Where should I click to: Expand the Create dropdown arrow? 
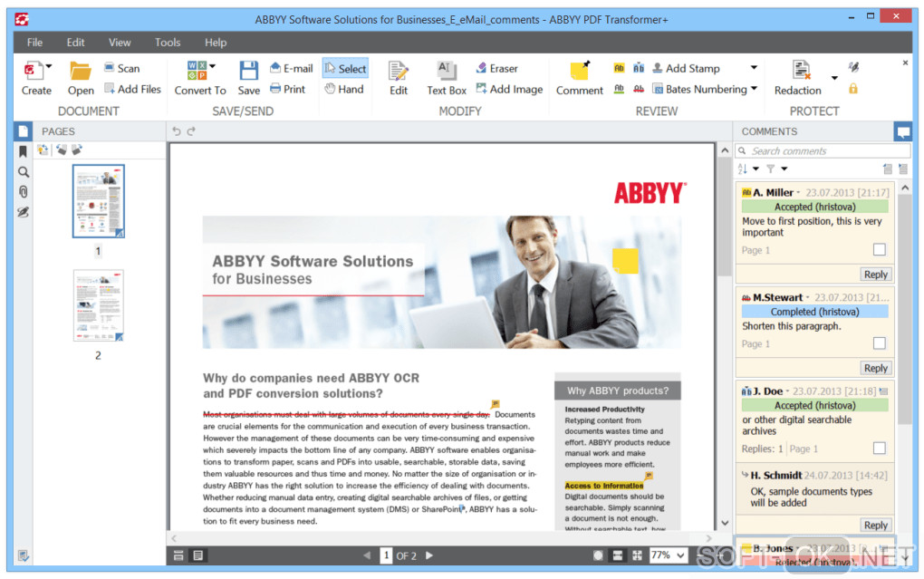(49, 66)
